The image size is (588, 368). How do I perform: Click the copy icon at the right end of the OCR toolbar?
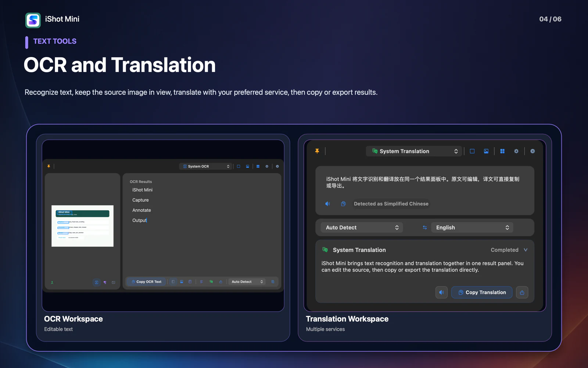tap(273, 282)
